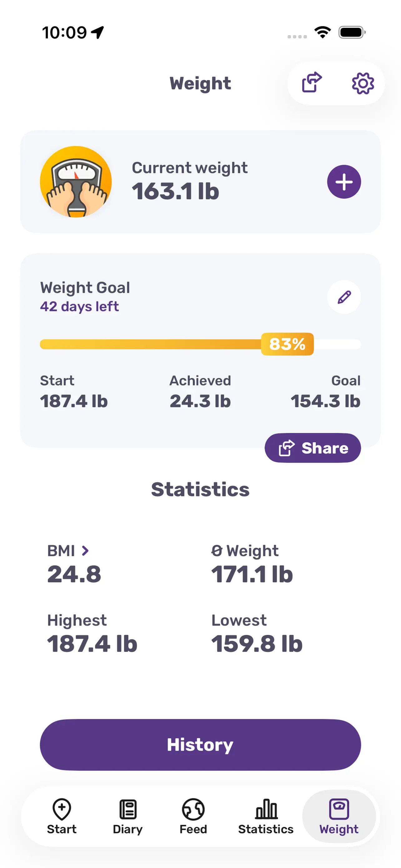Tap the 42 days left label

point(79,307)
